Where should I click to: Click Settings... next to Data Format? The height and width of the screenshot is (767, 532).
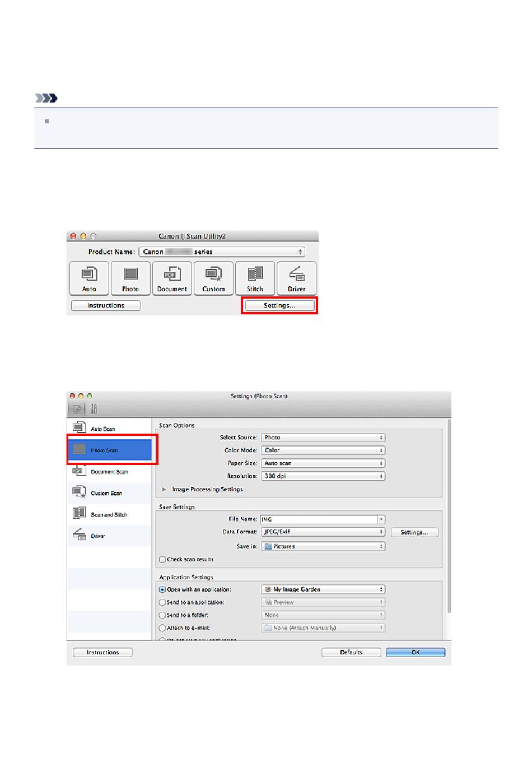point(414,532)
